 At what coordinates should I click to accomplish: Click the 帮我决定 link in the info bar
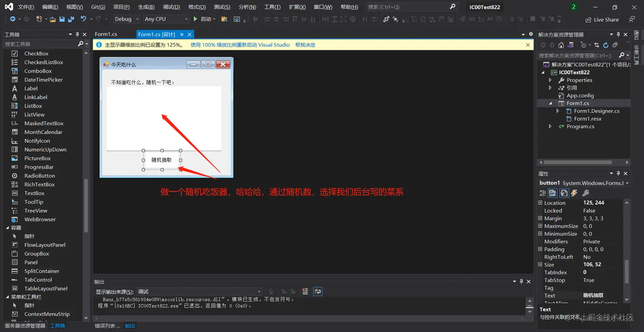click(305, 45)
